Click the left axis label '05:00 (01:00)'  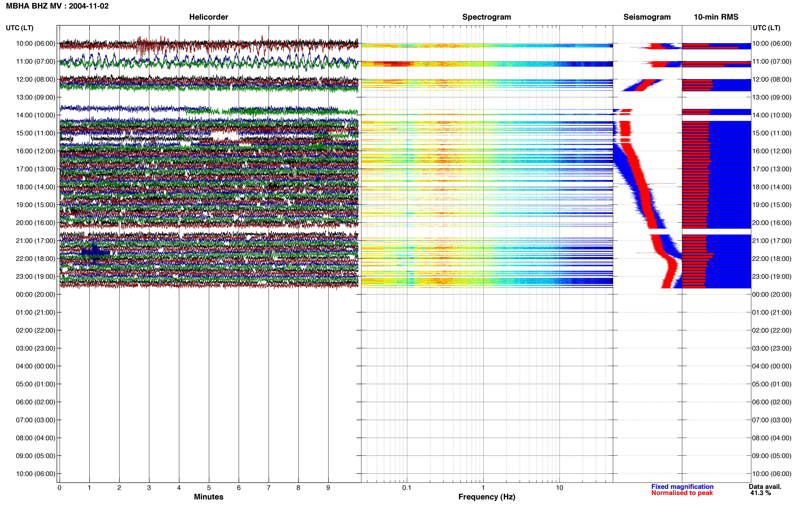tap(36, 384)
